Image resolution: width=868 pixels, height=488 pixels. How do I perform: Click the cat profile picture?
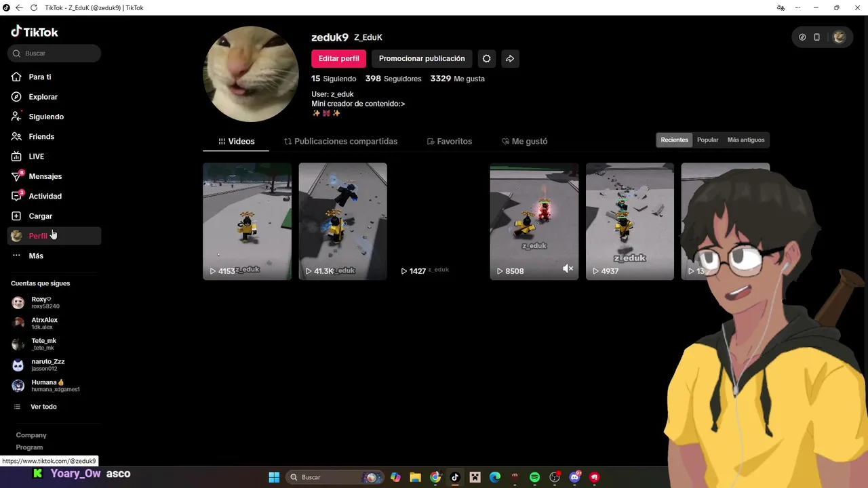click(251, 74)
